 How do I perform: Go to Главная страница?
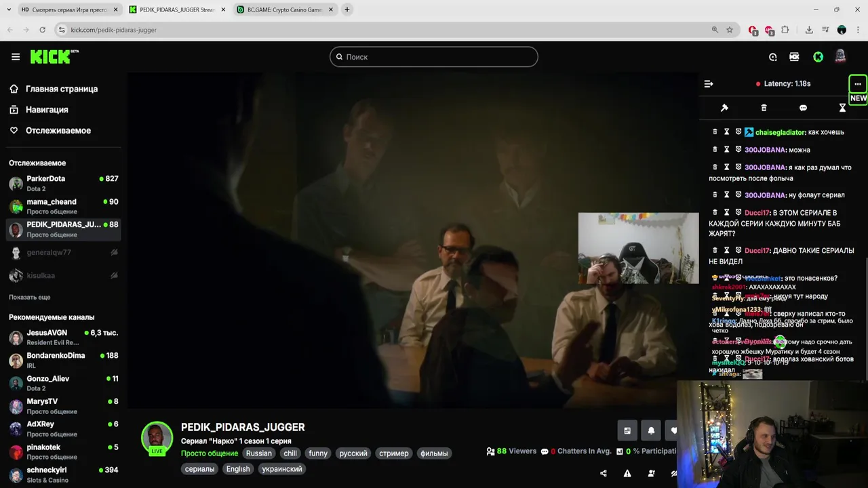(62, 89)
